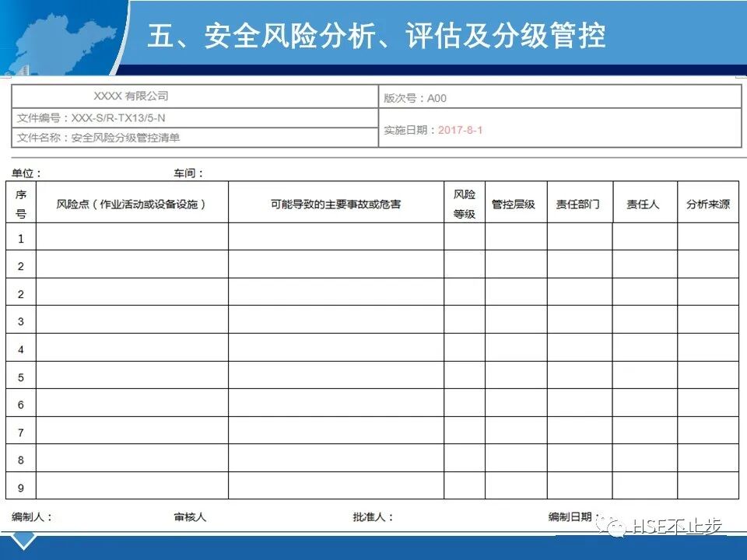Click the 编制人： label
This screenshot has width=747, height=560.
click(x=31, y=516)
